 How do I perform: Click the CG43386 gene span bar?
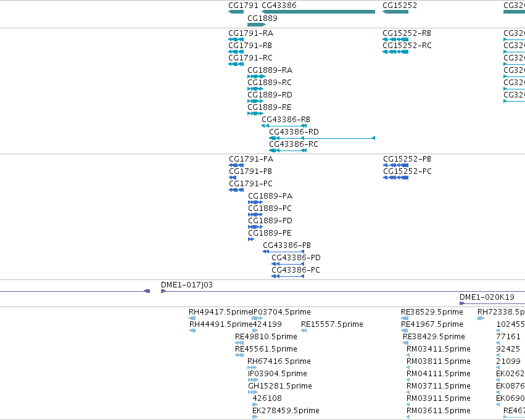point(318,12)
